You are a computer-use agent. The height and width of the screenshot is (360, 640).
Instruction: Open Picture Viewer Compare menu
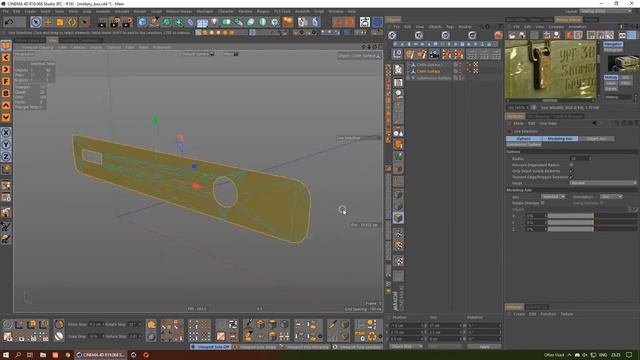(x=556, y=27)
